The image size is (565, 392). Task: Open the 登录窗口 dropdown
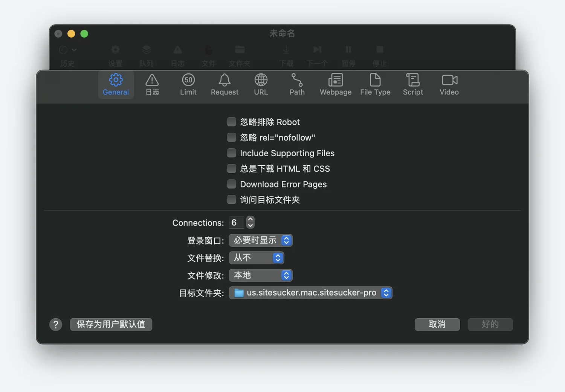(x=261, y=240)
